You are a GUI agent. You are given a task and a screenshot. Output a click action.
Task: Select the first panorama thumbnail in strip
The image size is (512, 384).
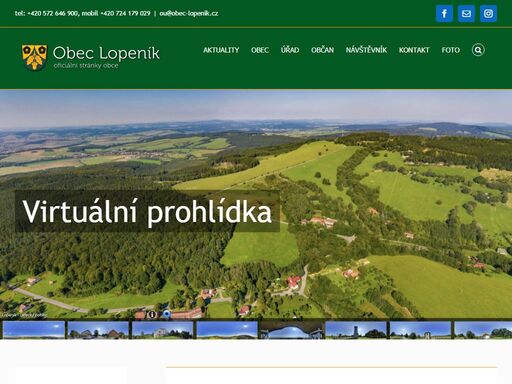(x=34, y=330)
